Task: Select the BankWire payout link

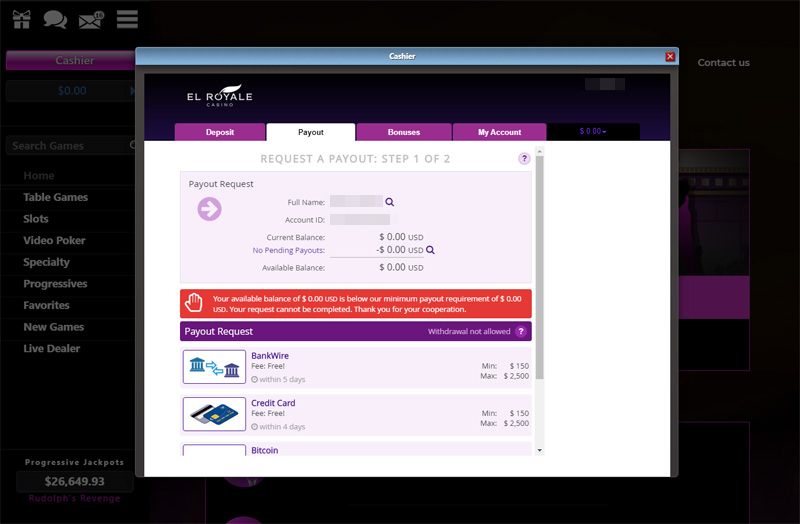Action: coord(270,356)
